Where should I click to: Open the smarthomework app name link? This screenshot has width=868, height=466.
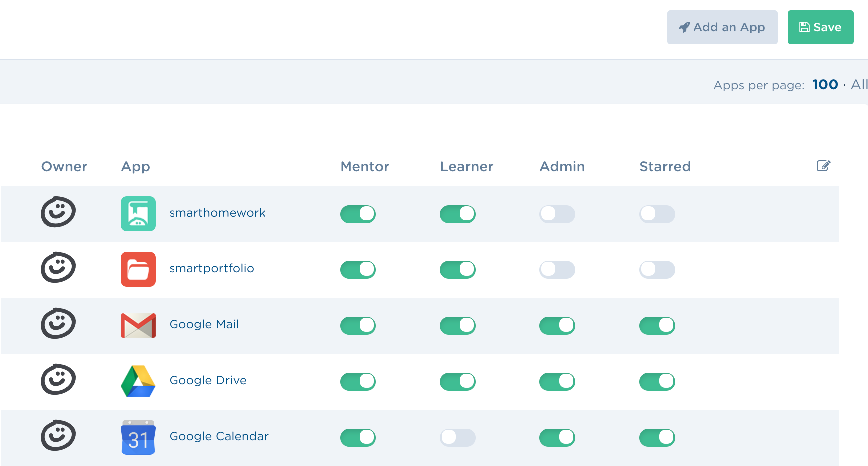[217, 213]
